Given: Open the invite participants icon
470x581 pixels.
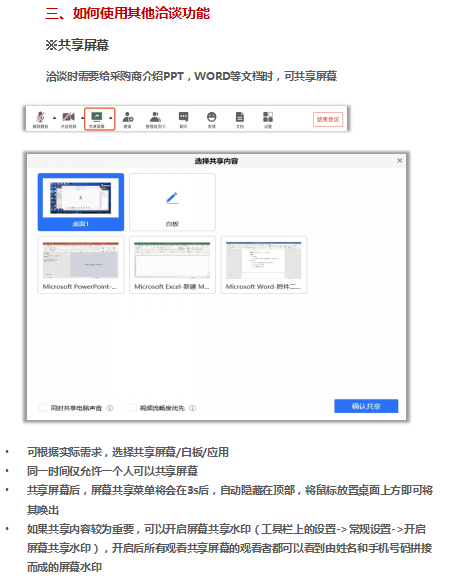Looking at the screenshot, I should tap(128, 119).
